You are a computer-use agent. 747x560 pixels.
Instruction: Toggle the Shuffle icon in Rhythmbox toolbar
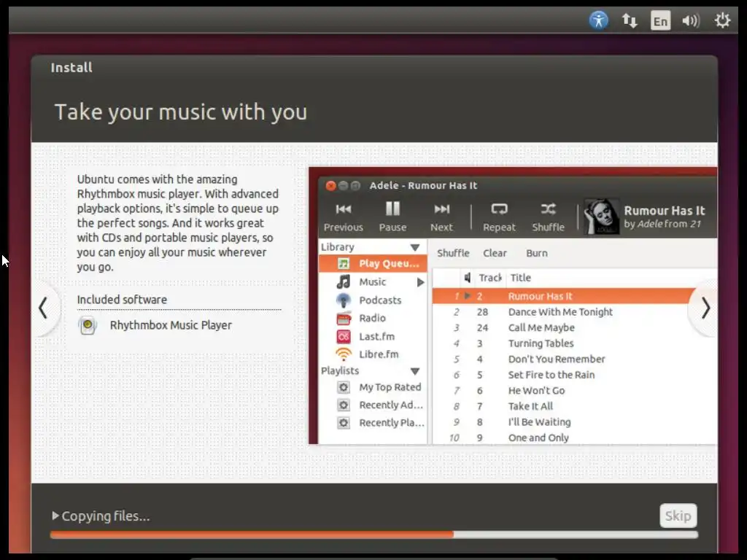coord(548,209)
